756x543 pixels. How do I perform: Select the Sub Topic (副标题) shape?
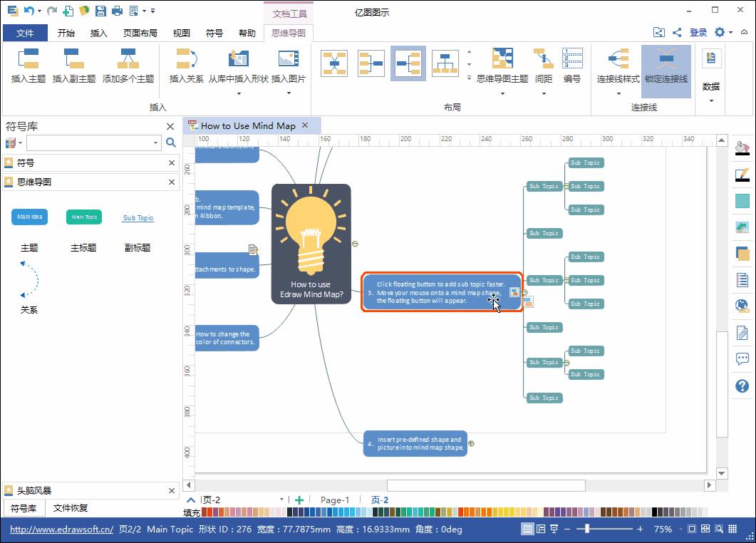(138, 218)
